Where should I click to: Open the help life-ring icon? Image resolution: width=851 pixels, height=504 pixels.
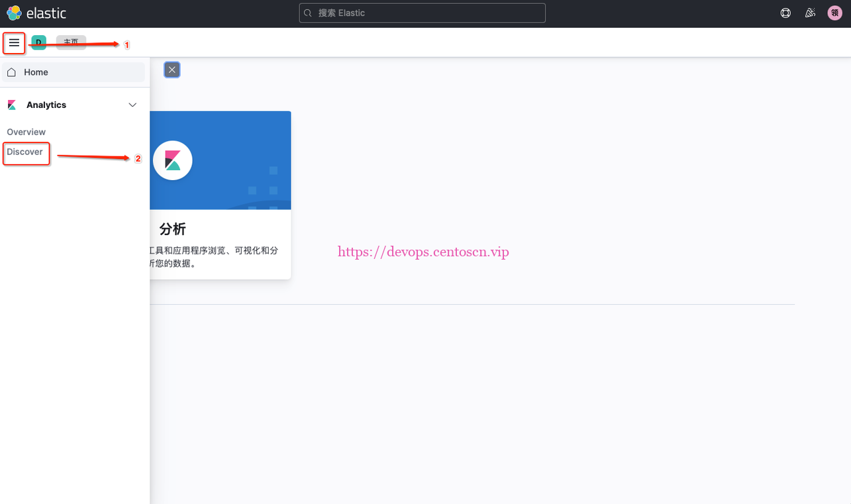click(x=785, y=13)
